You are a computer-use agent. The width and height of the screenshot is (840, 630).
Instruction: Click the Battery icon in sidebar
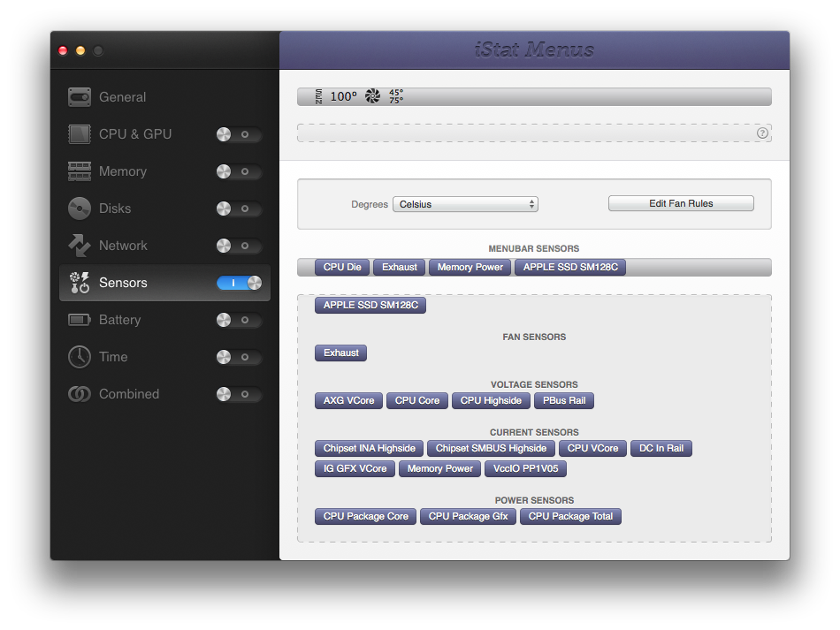80,320
